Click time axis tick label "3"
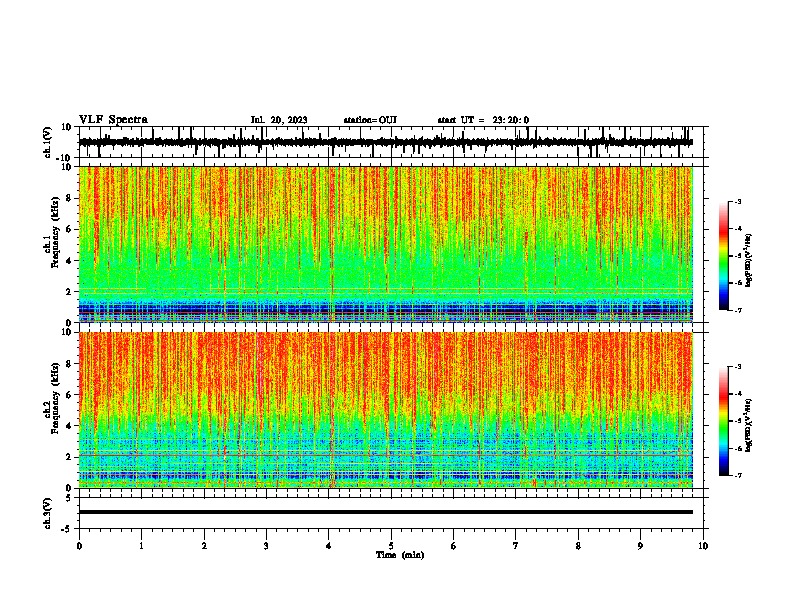792x612 pixels. tap(266, 546)
